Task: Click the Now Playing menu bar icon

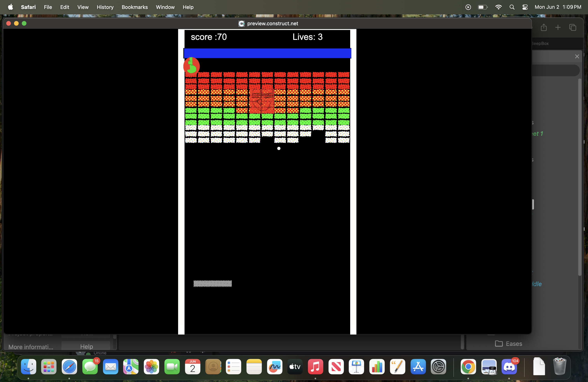Action: (x=468, y=7)
